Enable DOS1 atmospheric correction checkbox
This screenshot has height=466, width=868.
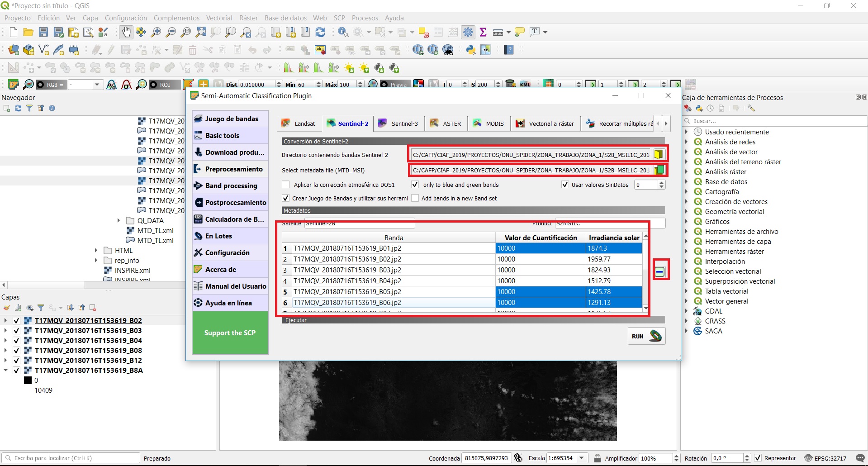click(286, 185)
